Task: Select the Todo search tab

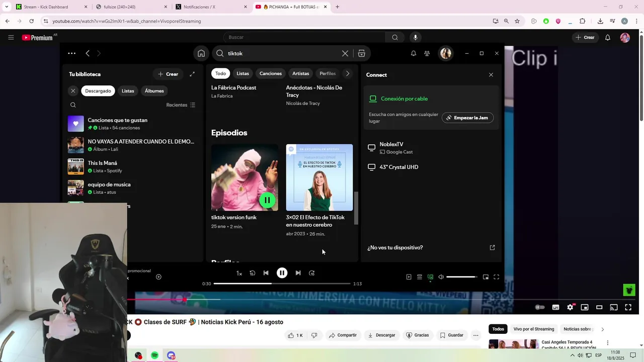Action: click(221, 73)
